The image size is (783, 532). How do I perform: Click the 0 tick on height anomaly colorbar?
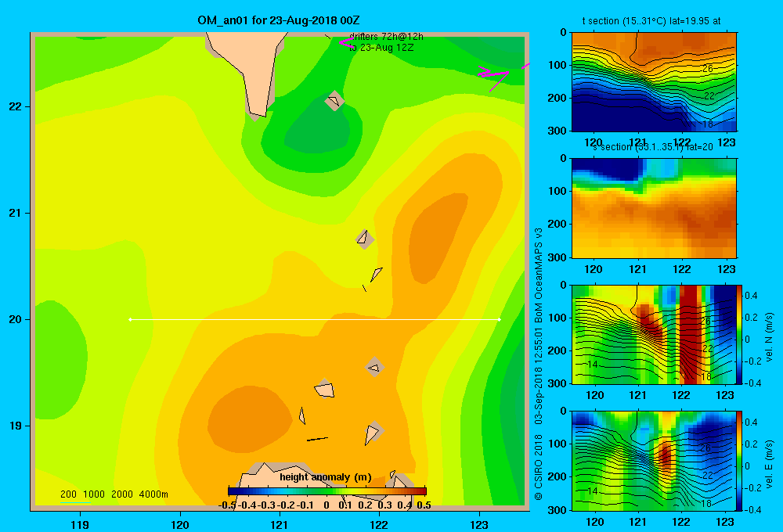[x=327, y=505]
